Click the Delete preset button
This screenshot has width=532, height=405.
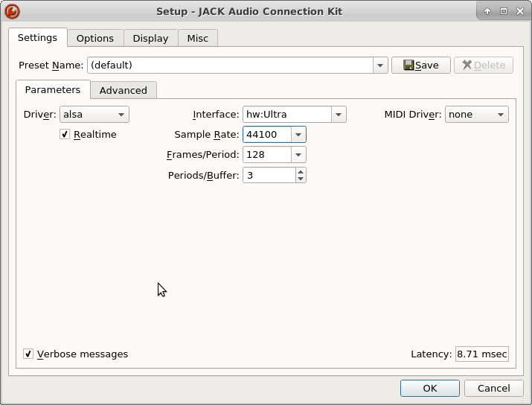point(484,66)
